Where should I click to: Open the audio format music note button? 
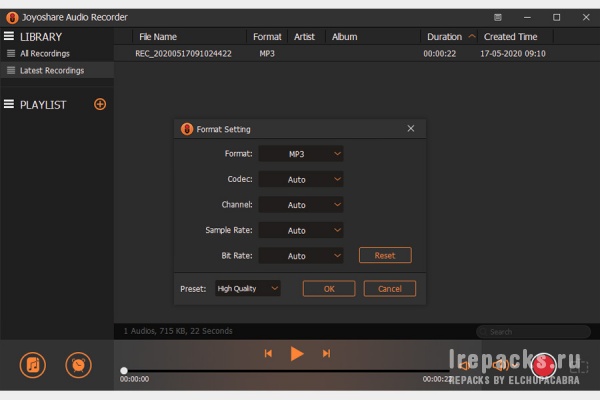pyautogui.click(x=33, y=365)
